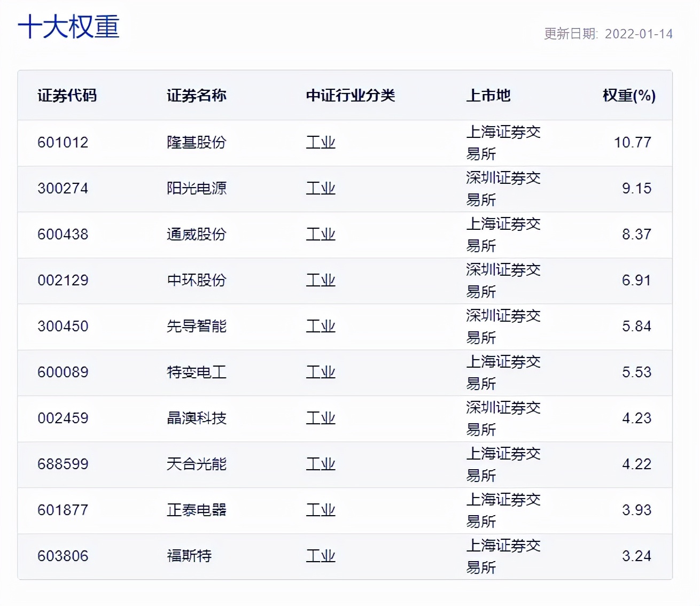Click the 中证行业分类 column header
700x606 pixels.
(351, 96)
